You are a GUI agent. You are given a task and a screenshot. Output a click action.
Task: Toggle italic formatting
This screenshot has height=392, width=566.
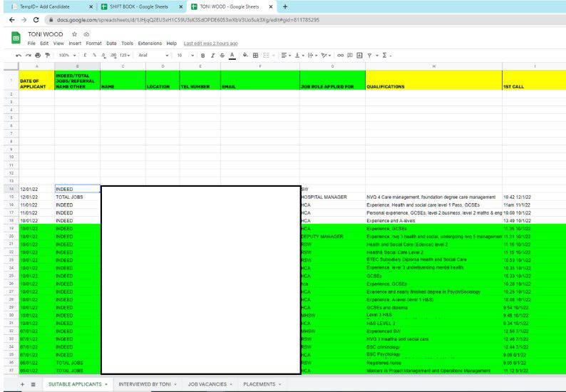coord(212,55)
